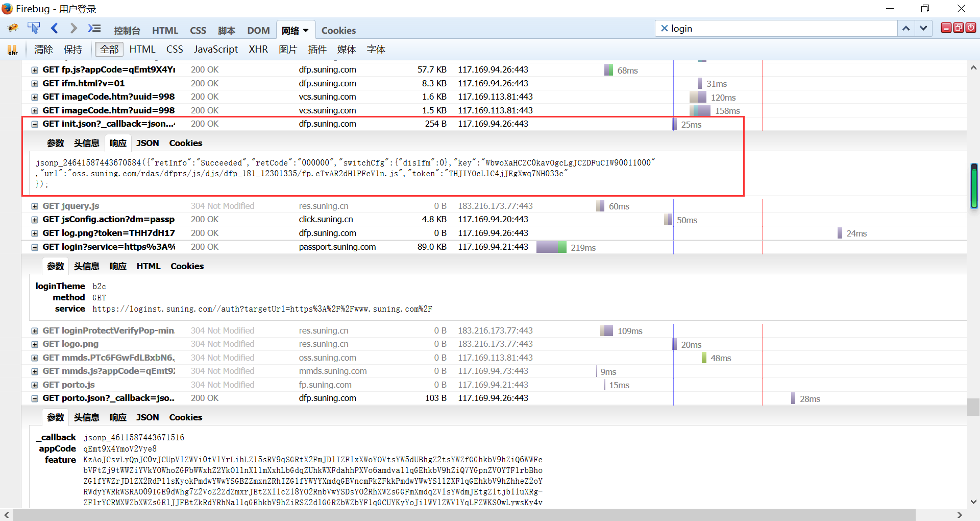Open JSON tab under init.json request
Image resolution: width=980 pixels, height=521 pixels.
point(148,143)
